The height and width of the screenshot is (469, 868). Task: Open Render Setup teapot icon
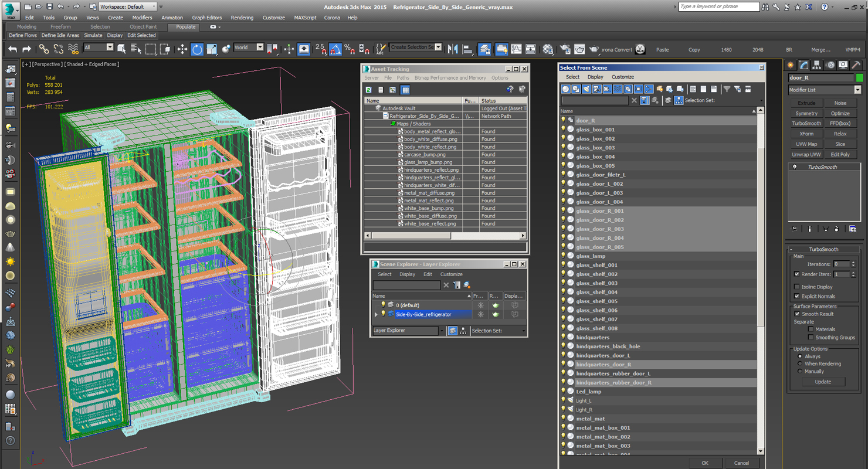tap(565, 49)
